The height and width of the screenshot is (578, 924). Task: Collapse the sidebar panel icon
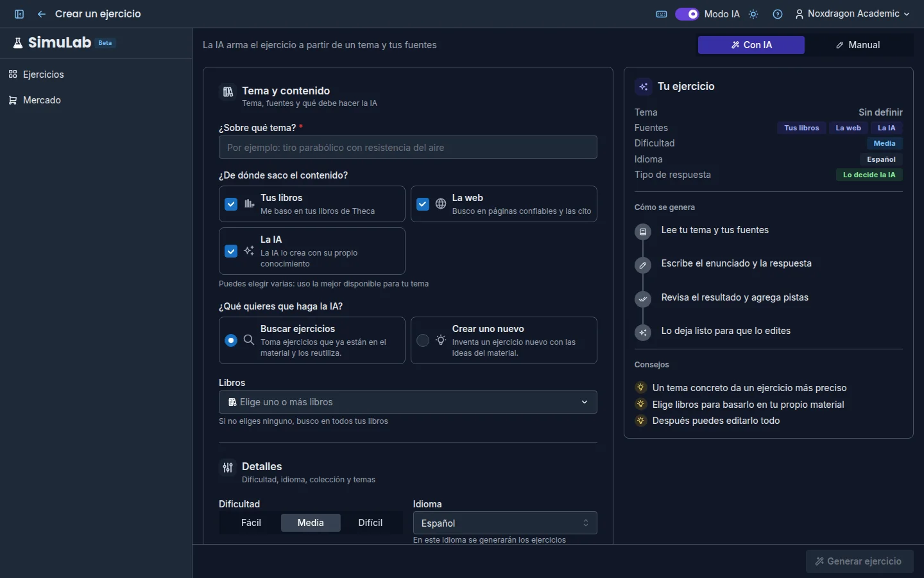pyautogui.click(x=19, y=14)
